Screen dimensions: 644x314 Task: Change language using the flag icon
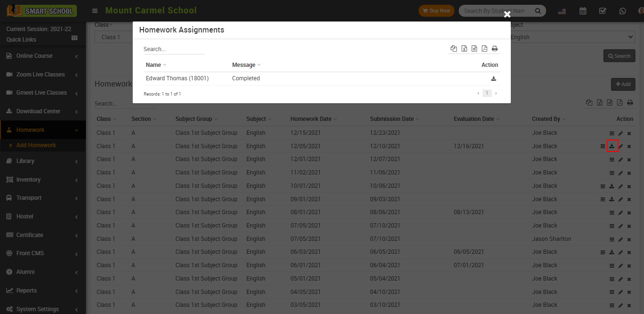562,11
